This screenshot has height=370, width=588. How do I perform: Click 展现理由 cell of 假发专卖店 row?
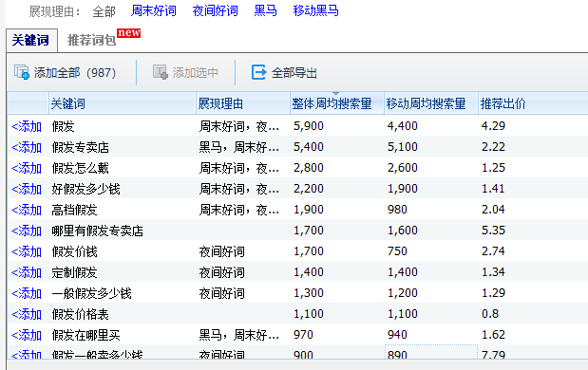point(238,148)
